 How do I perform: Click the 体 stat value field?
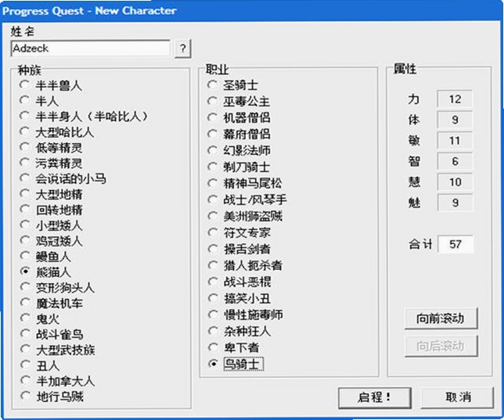tap(455, 120)
